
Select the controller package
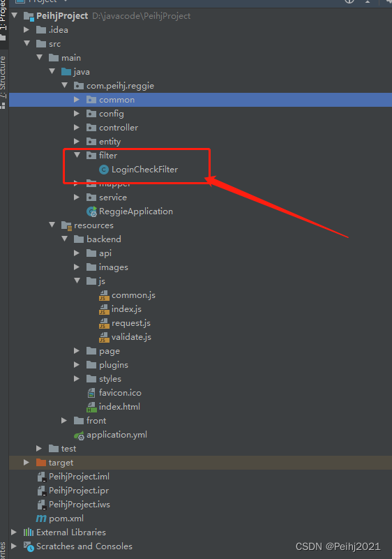tap(119, 128)
